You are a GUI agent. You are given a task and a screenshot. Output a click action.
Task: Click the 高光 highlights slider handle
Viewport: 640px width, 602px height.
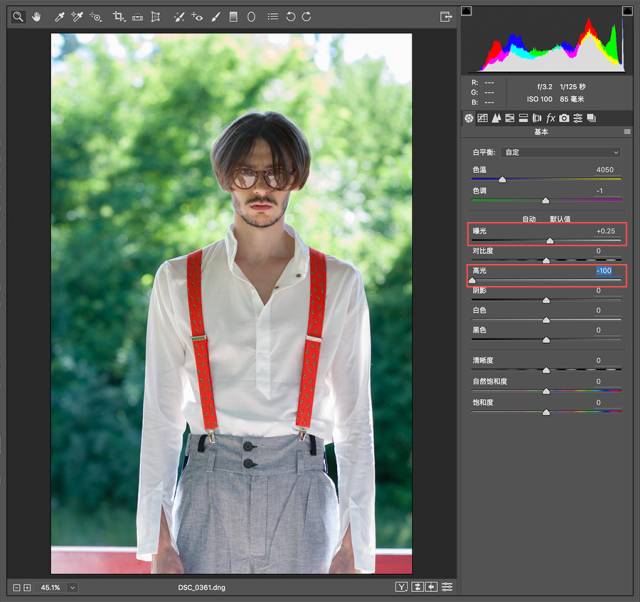[472, 280]
